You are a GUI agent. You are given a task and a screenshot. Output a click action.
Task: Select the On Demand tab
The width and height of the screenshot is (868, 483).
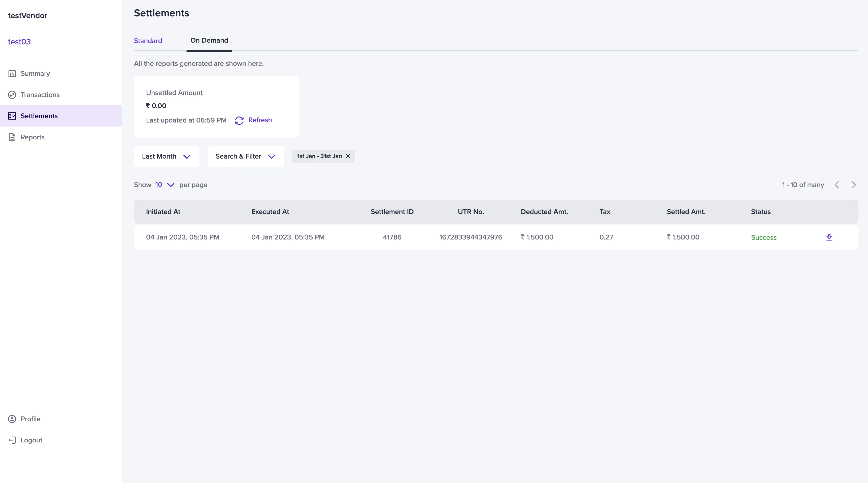(209, 41)
